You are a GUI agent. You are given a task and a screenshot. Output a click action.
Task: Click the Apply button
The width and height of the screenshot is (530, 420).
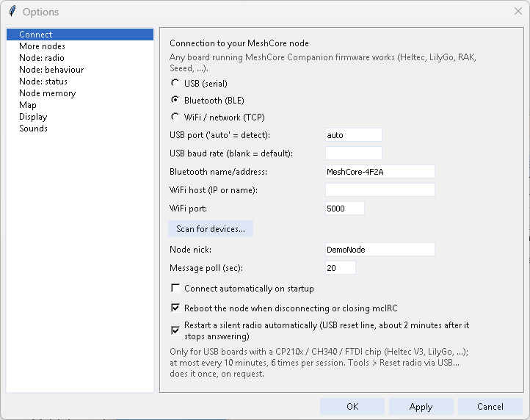click(x=421, y=407)
